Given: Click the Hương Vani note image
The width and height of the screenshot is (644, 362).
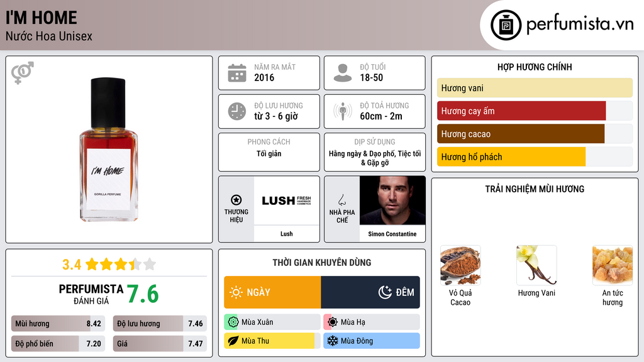Looking at the screenshot, I should (536, 265).
